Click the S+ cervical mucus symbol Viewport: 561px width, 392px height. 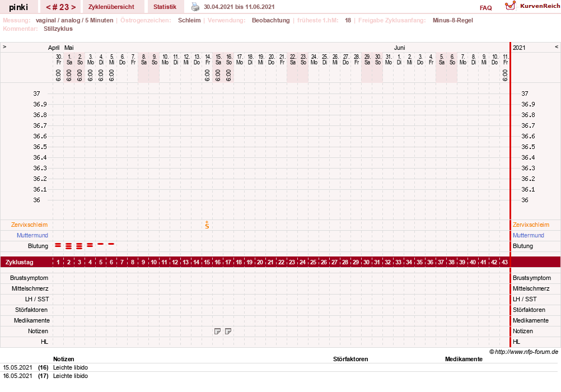coord(207,225)
